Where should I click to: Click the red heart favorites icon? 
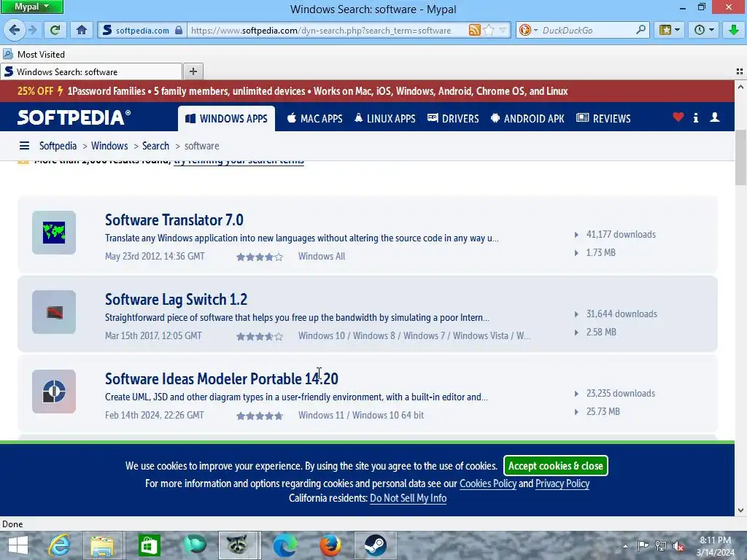coord(678,117)
